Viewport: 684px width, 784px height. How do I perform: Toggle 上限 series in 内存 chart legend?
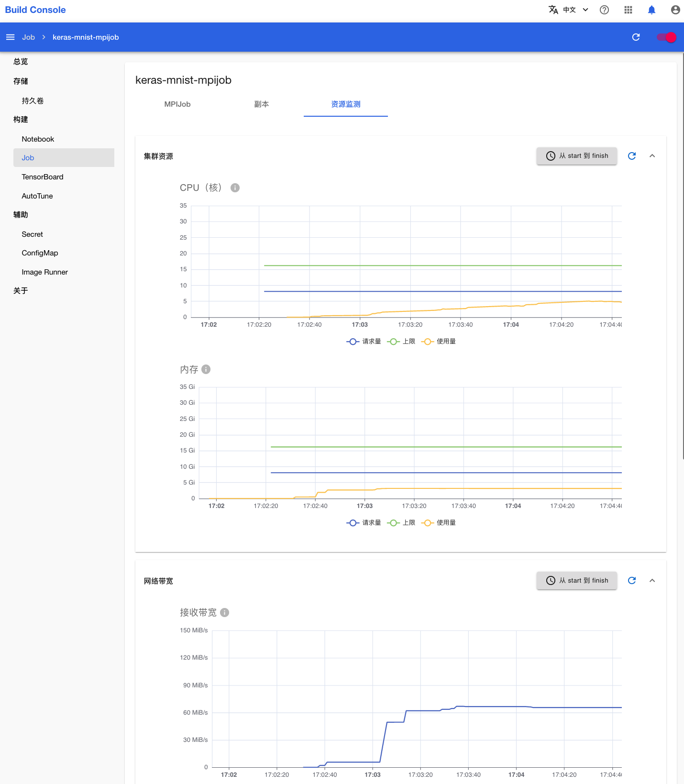(x=401, y=523)
